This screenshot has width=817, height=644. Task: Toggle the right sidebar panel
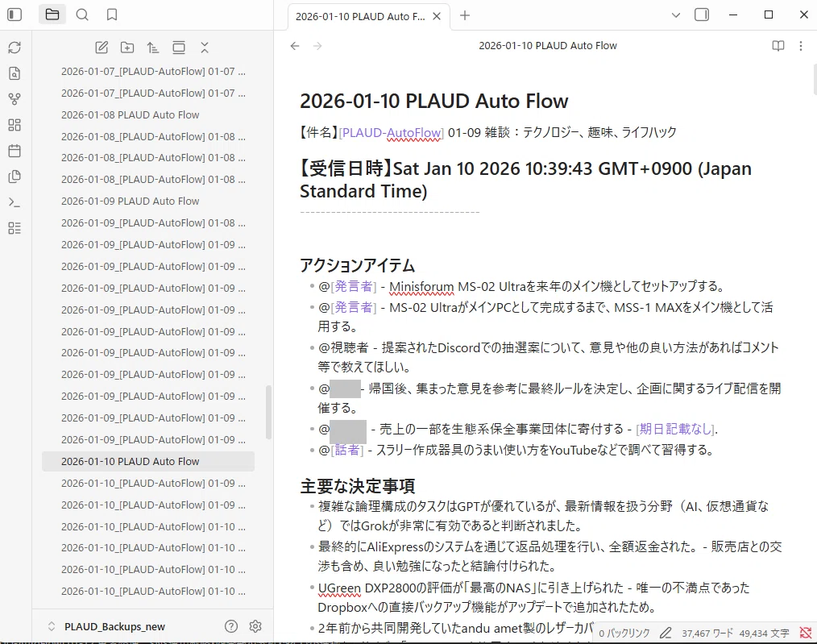click(702, 15)
